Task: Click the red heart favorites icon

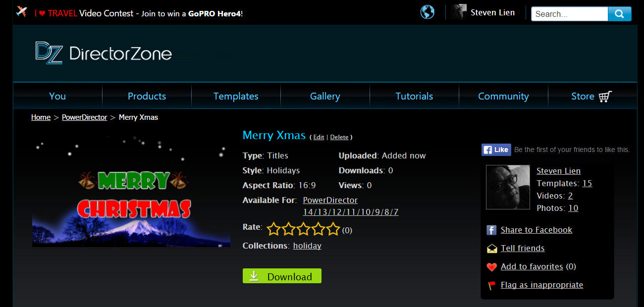Action: (491, 267)
